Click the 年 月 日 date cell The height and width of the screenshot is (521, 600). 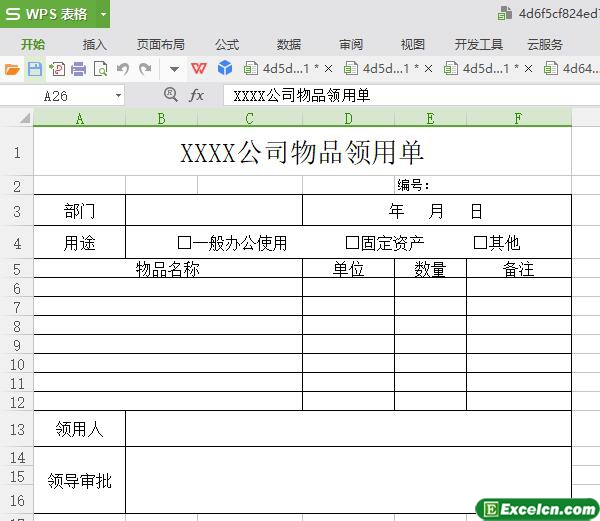(x=437, y=211)
